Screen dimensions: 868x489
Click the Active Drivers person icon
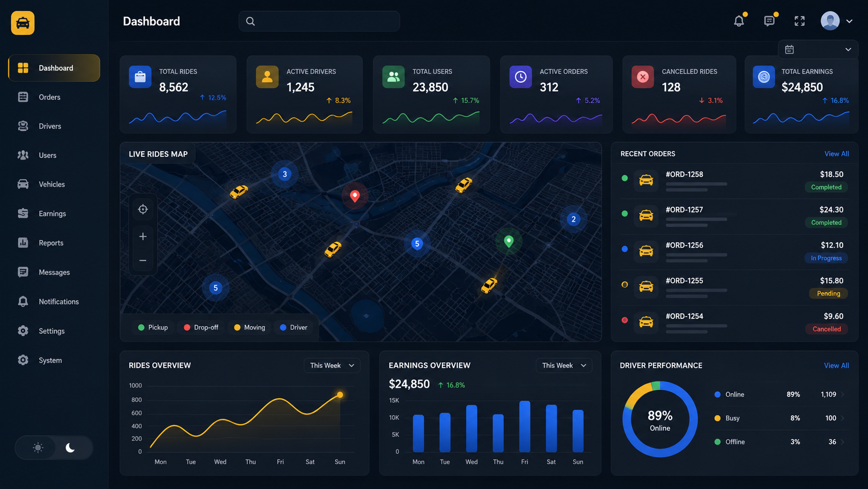(267, 77)
